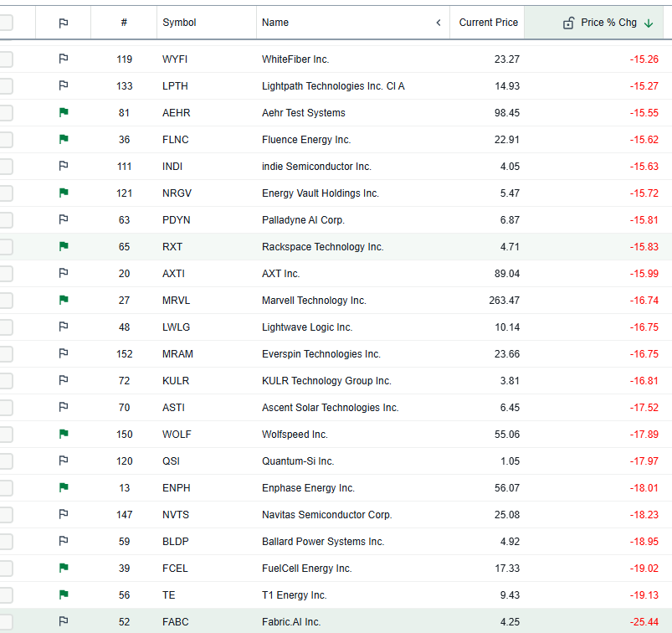Sort by the # column header

[x=124, y=23]
